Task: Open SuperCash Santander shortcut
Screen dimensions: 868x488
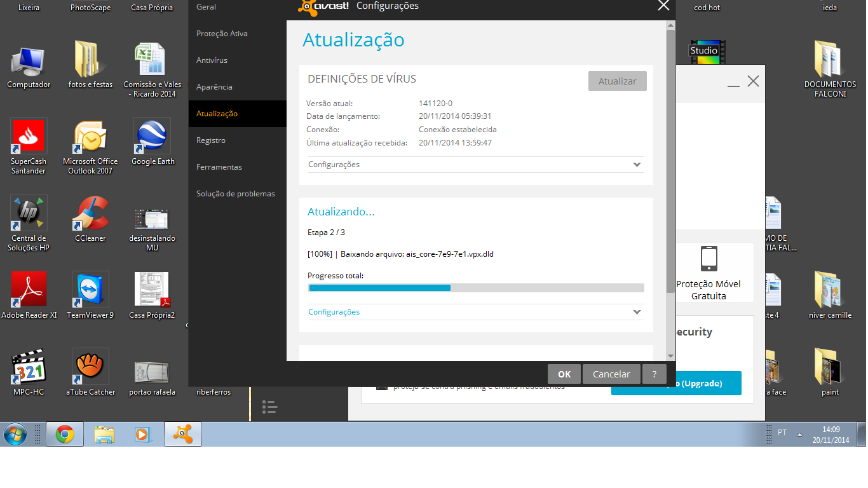Action: click(x=29, y=138)
